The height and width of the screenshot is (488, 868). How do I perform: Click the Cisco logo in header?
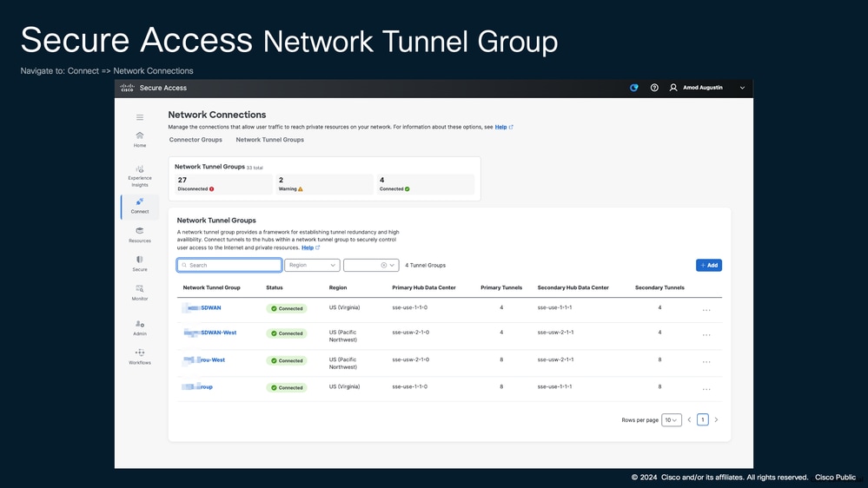(x=128, y=88)
